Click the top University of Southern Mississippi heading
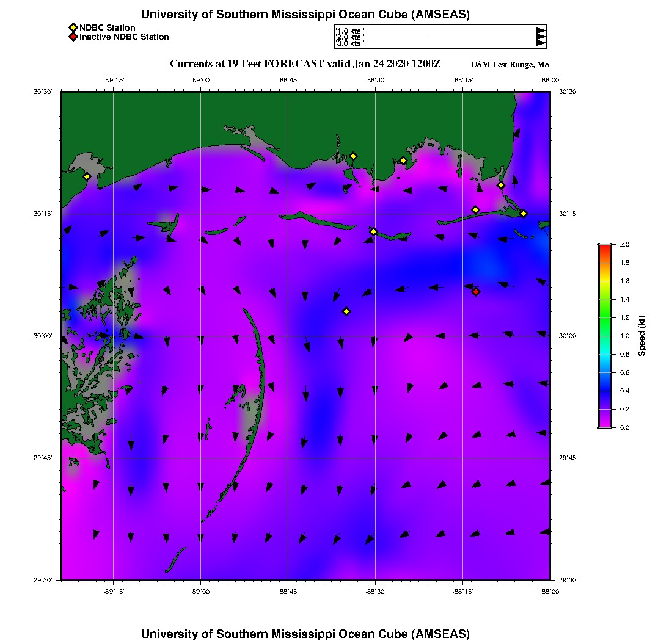 pyautogui.click(x=305, y=15)
